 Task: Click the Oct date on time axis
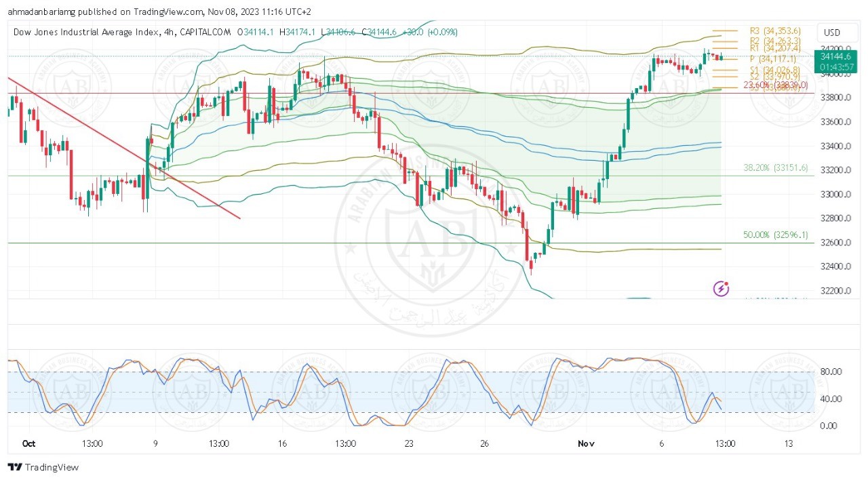point(28,443)
